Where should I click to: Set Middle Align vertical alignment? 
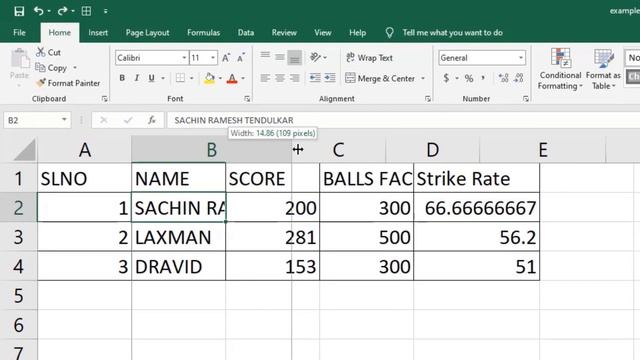click(x=280, y=57)
